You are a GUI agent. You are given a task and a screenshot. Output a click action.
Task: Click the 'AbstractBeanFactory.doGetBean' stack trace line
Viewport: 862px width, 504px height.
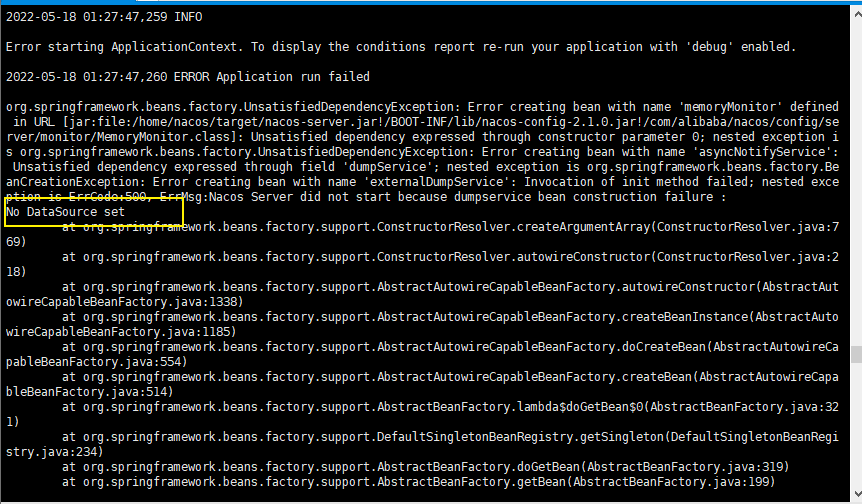(x=426, y=467)
